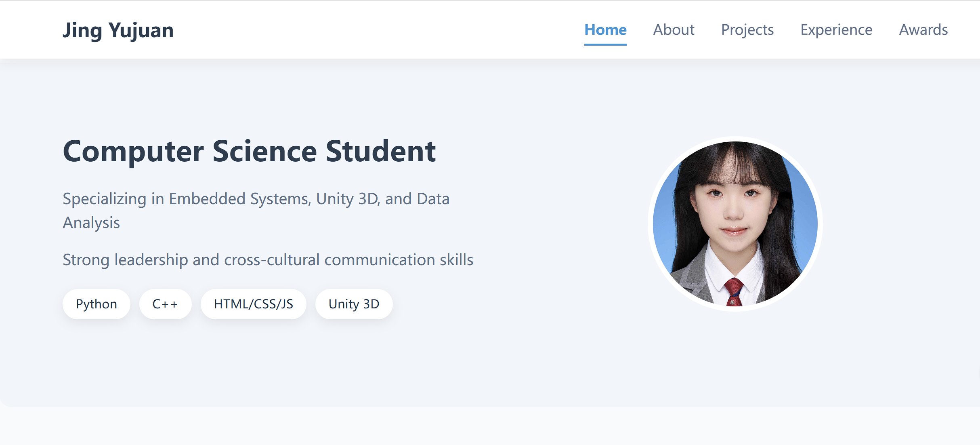Click the 'Unity 3D, and Data' subtitle text
This screenshot has height=445, width=980.
tap(382, 199)
